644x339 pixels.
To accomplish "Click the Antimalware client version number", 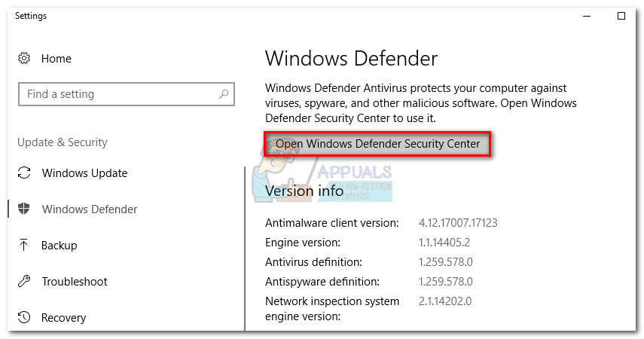I will [x=458, y=223].
